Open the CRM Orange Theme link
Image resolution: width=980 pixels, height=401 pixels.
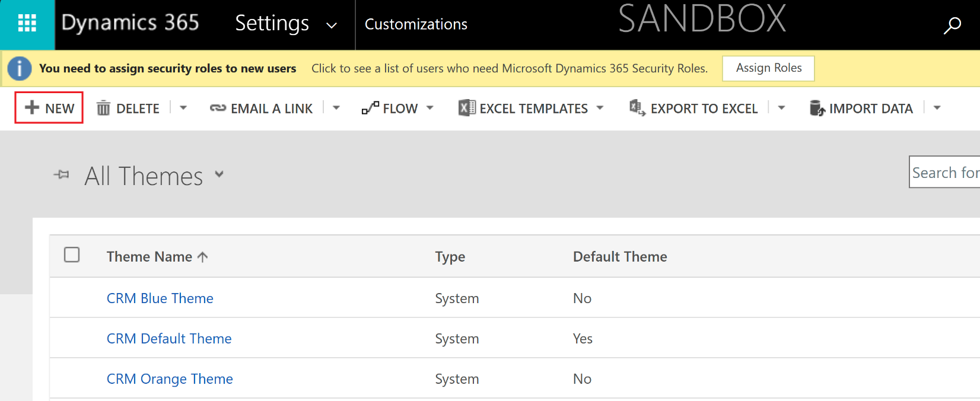170,379
